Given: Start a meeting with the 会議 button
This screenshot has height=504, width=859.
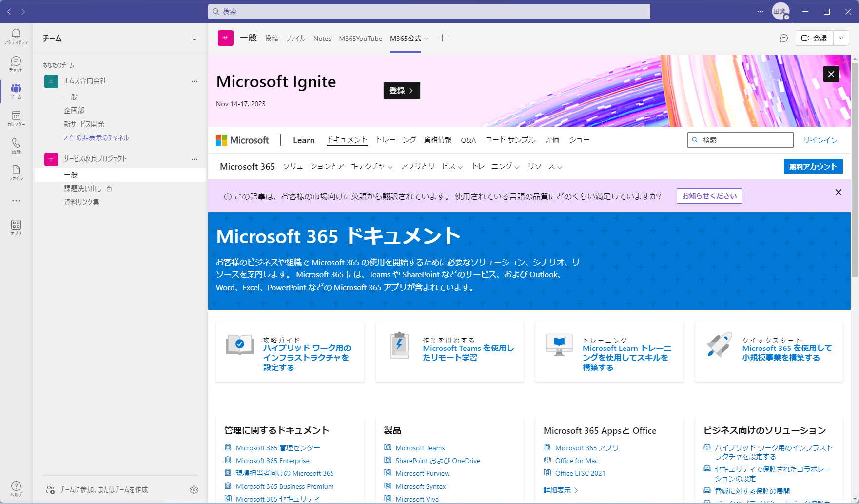Looking at the screenshot, I should click(x=815, y=38).
